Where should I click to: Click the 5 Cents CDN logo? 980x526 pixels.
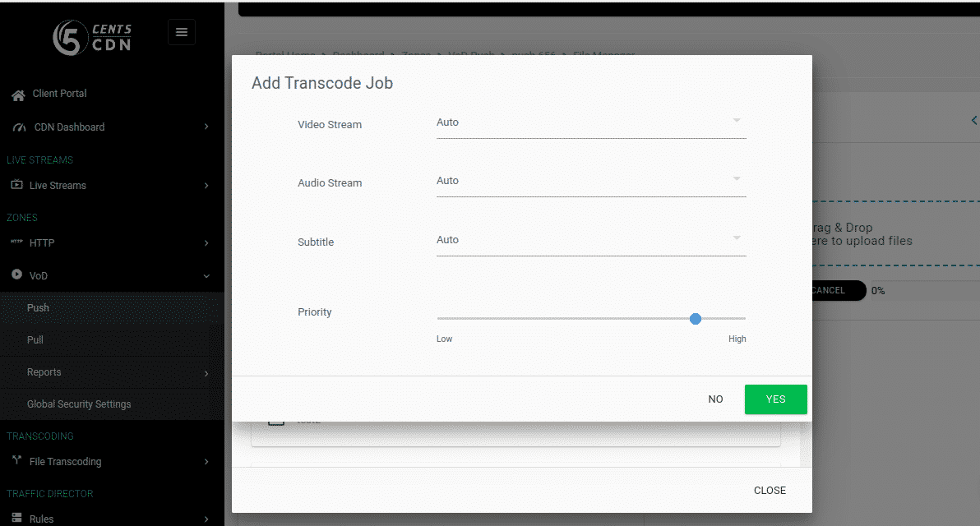click(92, 38)
